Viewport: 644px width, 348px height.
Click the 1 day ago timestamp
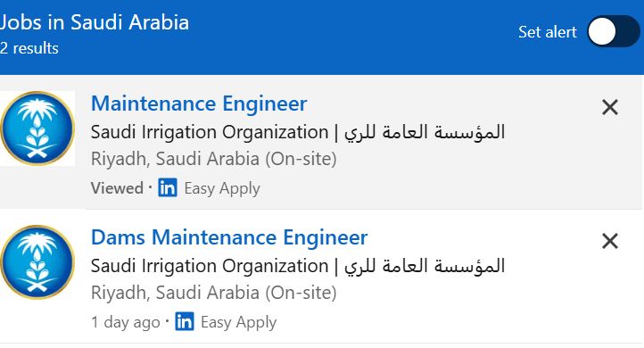[x=126, y=322]
